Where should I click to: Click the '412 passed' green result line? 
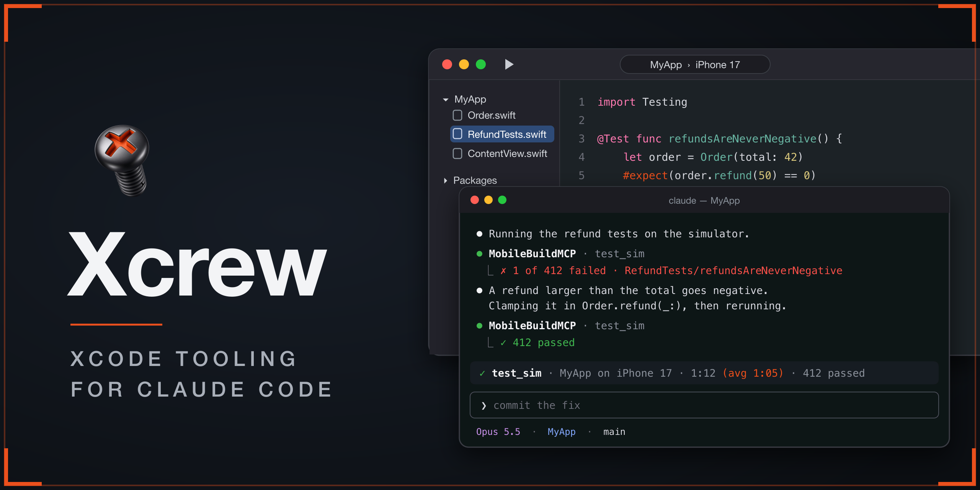[x=537, y=343]
